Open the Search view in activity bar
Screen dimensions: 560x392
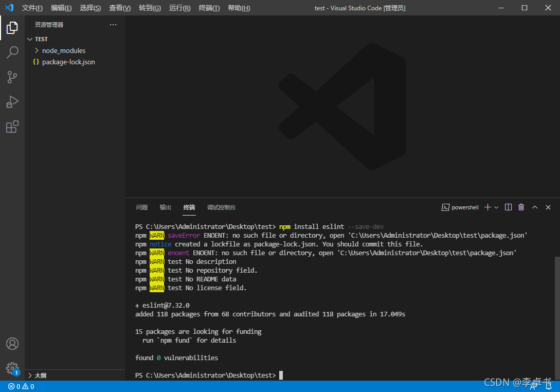tap(12, 52)
